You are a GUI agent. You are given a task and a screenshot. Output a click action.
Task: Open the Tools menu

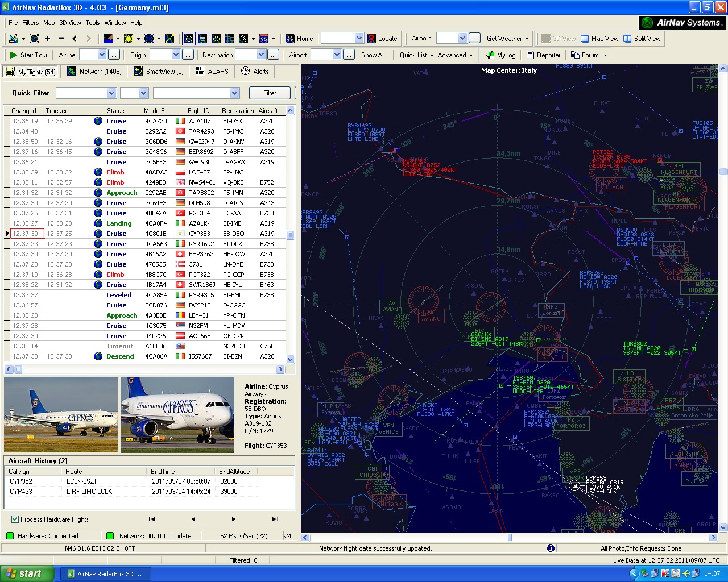(93, 23)
